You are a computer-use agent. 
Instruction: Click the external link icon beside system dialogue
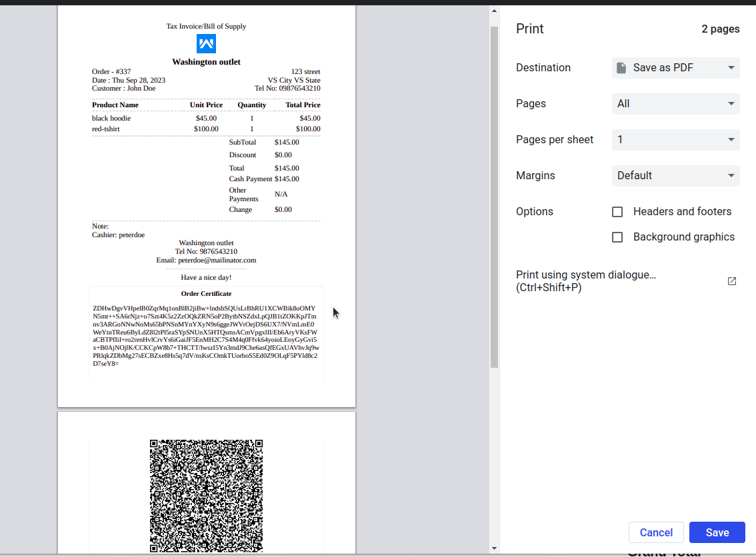tap(731, 281)
